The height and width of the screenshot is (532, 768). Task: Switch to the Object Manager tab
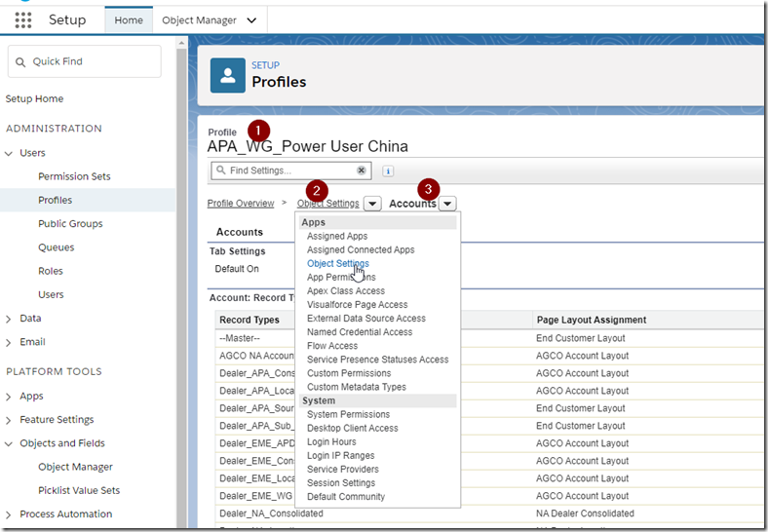pyautogui.click(x=200, y=20)
